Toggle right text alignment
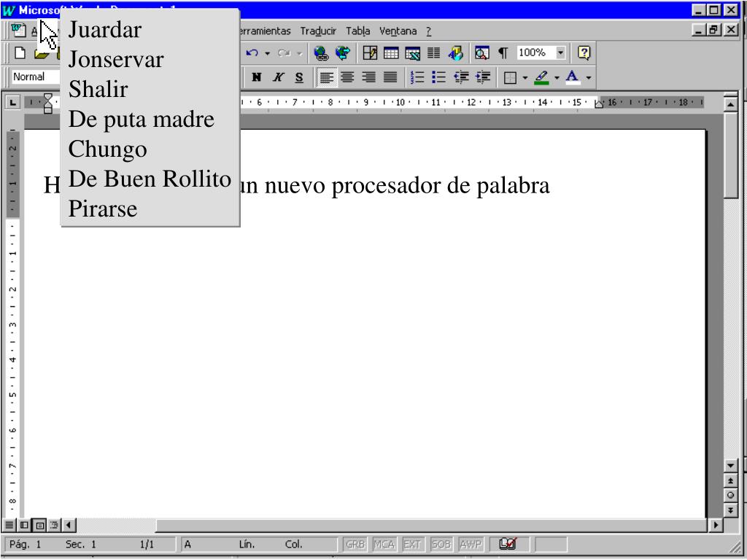 click(368, 77)
